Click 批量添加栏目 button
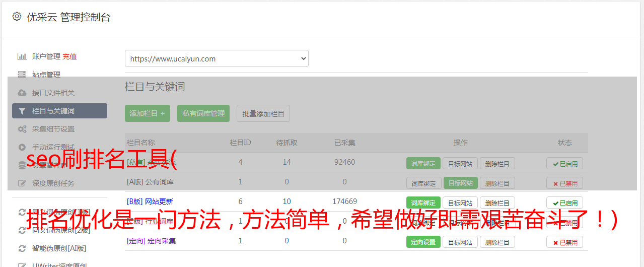Image resolution: width=644 pixels, height=267 pixels. (263, 113)
